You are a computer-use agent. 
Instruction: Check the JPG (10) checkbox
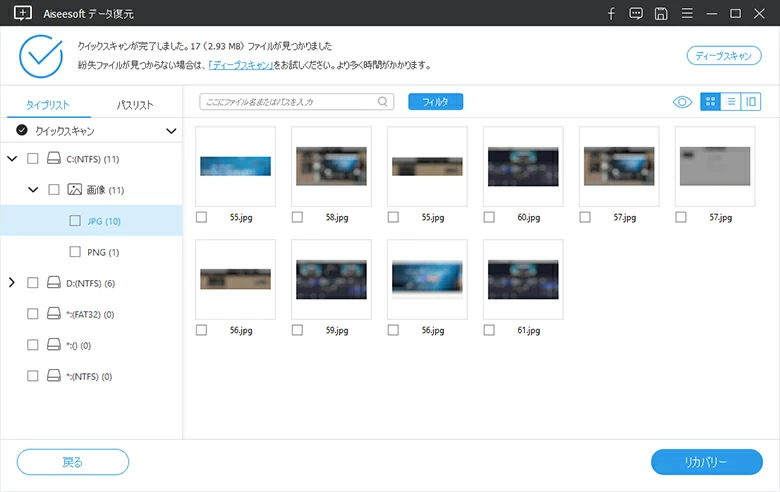point(75,221)
